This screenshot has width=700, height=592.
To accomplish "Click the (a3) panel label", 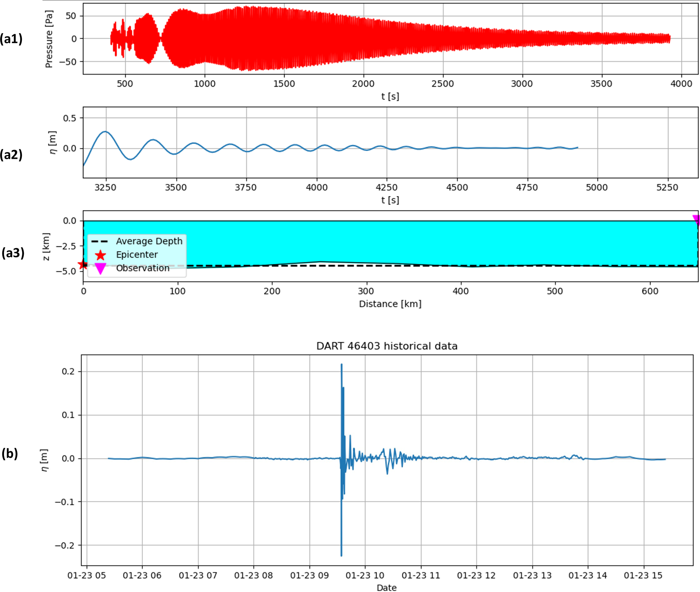I will click(13, 253).
